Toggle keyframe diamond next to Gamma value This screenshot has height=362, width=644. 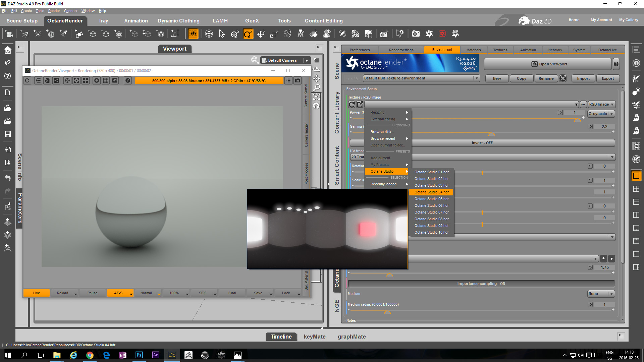click(590, 127)
